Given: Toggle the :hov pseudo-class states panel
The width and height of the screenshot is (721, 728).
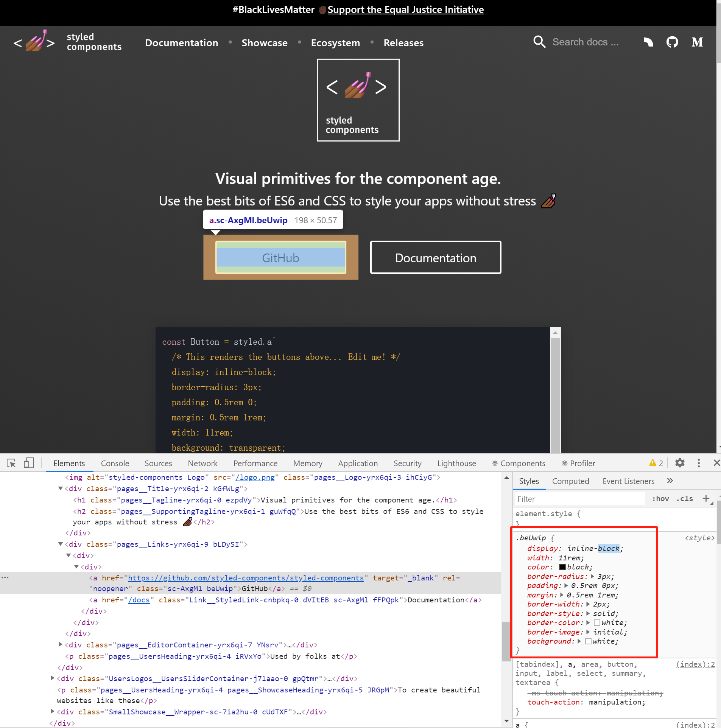Looking at the screenshot, I should click(x=660, y=499).
